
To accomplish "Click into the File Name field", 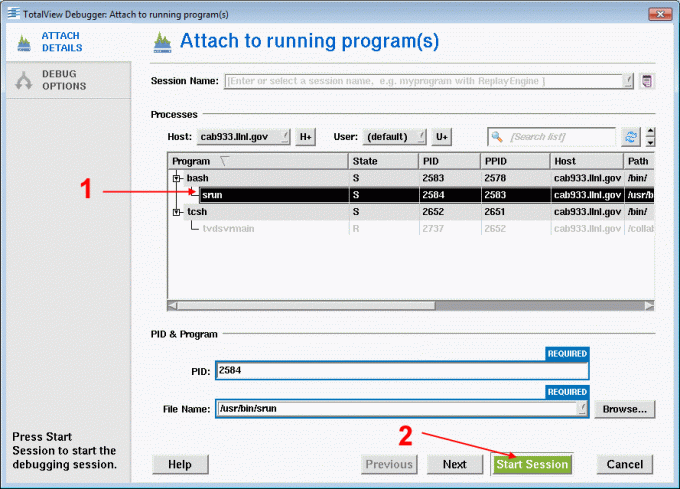I will 397,408.
